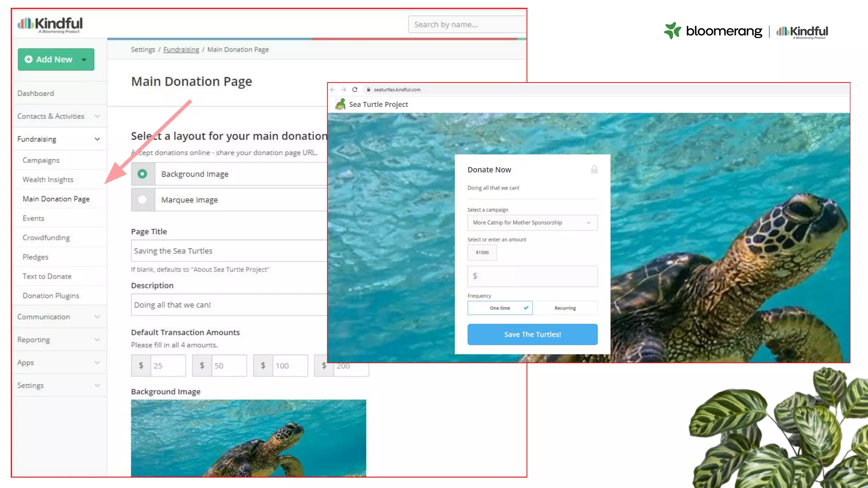868x488 pixels.
Task: Select the Background Image layout radio
Action: click(142, 174)
